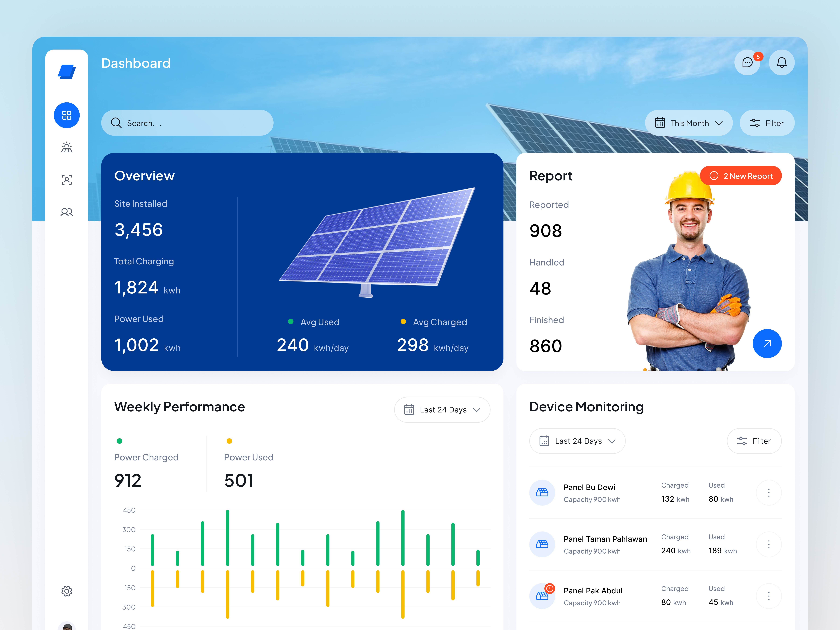Toggle the Filter for Device Monitoring
Viewport: 840px width, 630px height.
pos(754,441)
